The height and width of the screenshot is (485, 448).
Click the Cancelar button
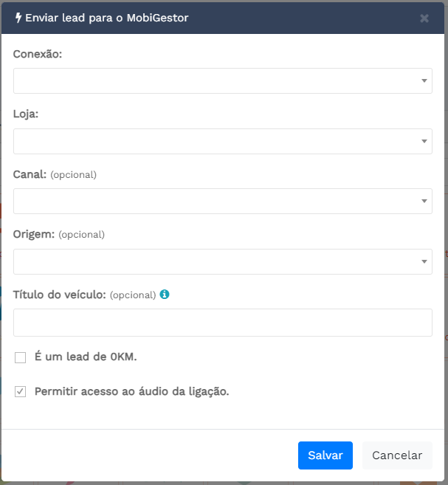pos(397,455)
